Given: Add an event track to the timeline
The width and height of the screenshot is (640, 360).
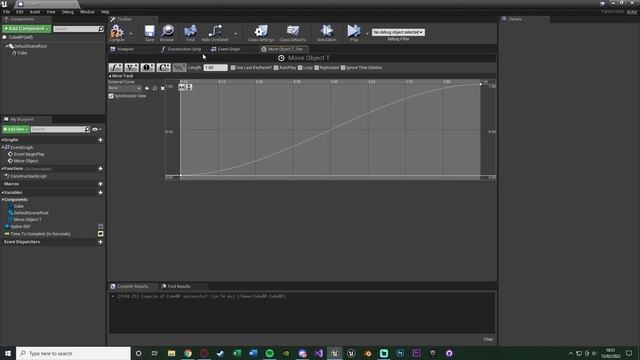Looking at the screenshot, I should pyautogui.click(x=148, y=68).
